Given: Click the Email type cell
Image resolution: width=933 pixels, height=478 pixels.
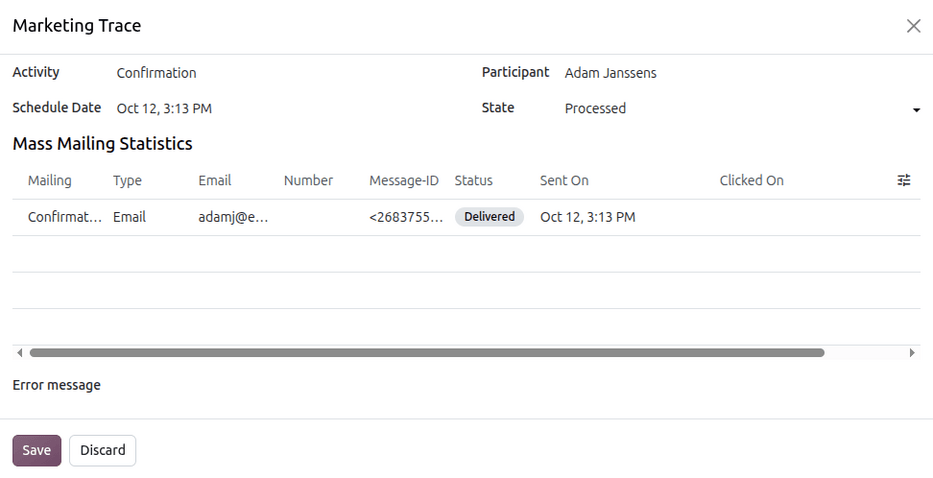Looking at the screenshot, I should [130, 217].
